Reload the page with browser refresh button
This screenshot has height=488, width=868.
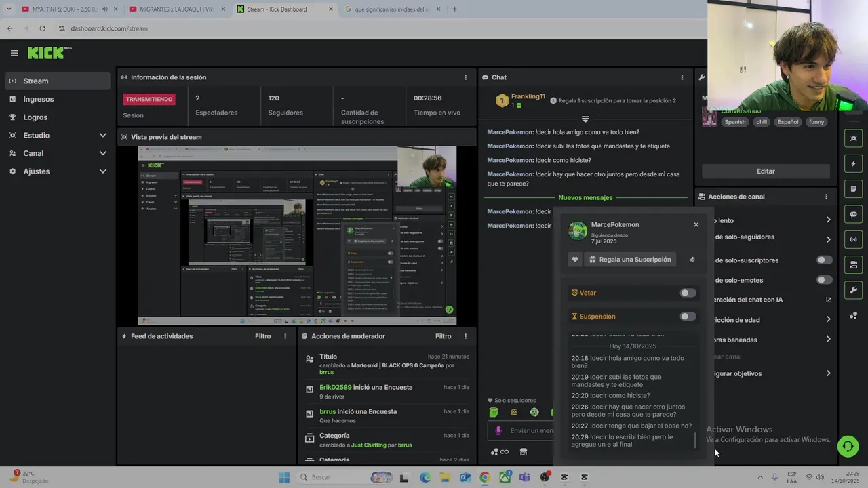(x=42, y=28)
